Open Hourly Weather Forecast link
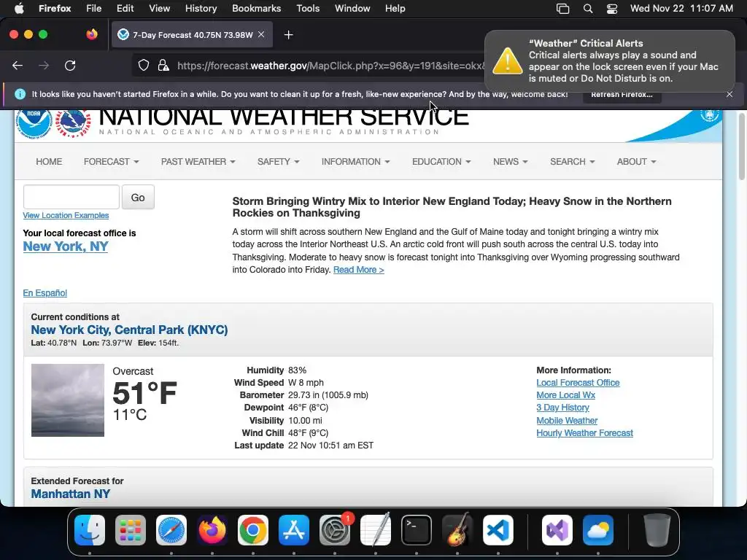The image size is (747, 560). 584,433
